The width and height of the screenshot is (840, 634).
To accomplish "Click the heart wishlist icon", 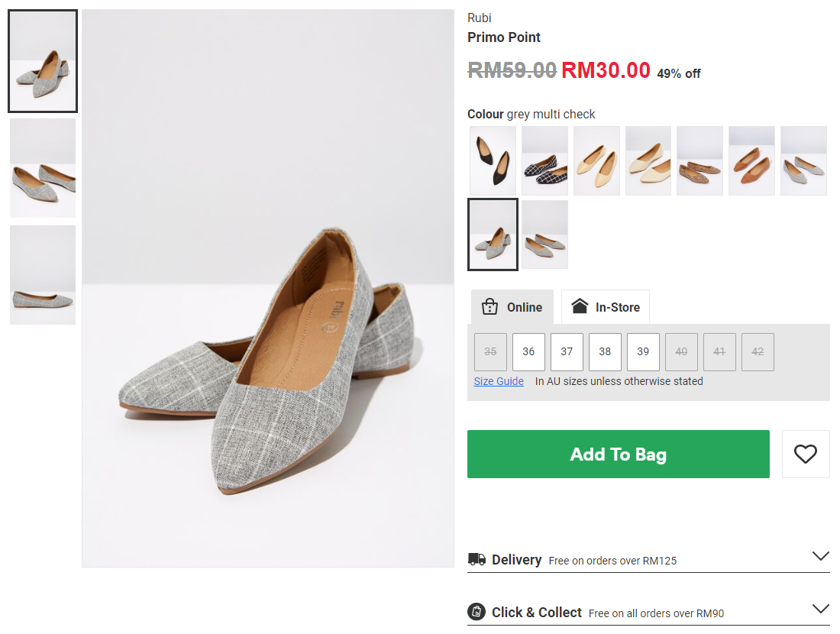I will [x=805, y=454].
